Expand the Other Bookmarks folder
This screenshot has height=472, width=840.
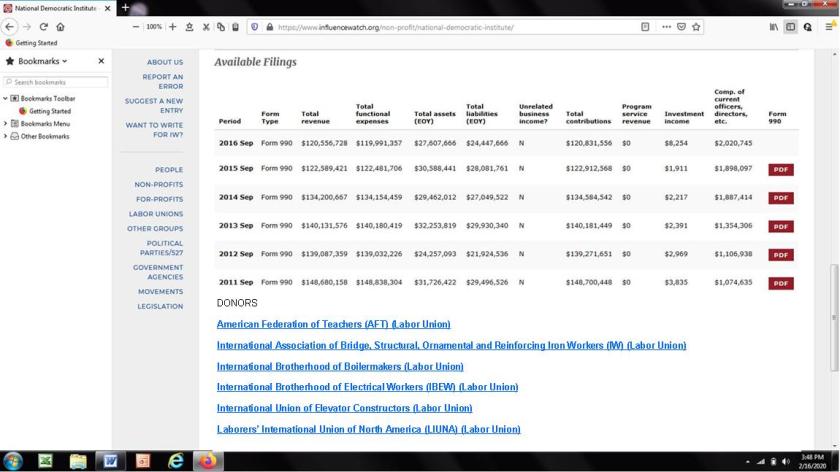pyautogui.click(x=5, y=136)
